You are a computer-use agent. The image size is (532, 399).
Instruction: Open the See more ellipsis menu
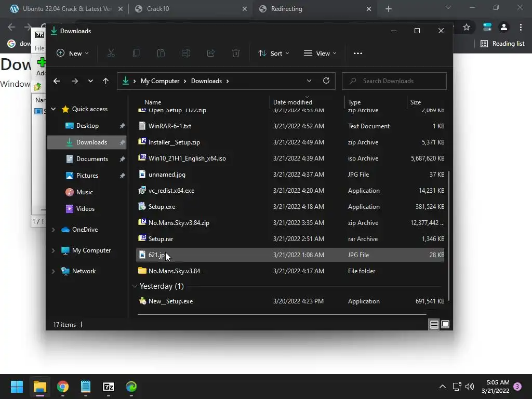click(358, 54)
